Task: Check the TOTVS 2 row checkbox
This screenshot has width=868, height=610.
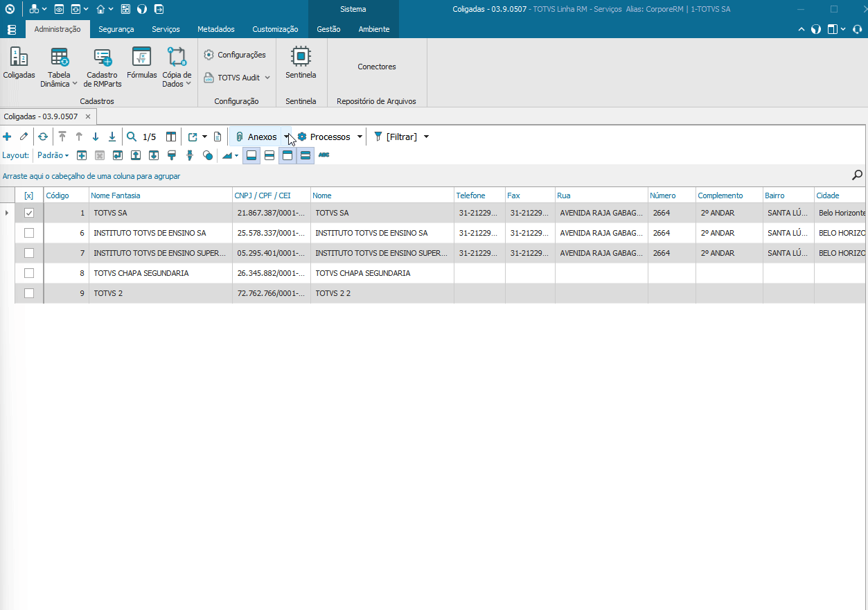Action: coord(29,293)
